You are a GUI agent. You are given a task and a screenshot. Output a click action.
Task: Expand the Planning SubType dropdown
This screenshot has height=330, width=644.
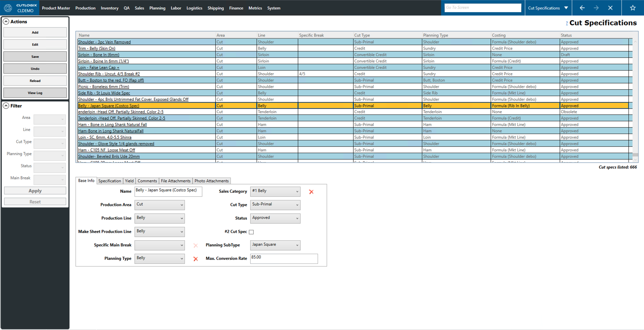[x=275, y=245]
